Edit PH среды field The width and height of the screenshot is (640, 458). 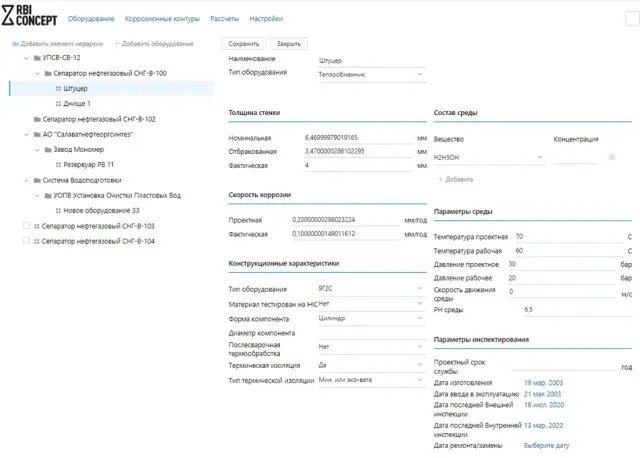click(577, 310)
